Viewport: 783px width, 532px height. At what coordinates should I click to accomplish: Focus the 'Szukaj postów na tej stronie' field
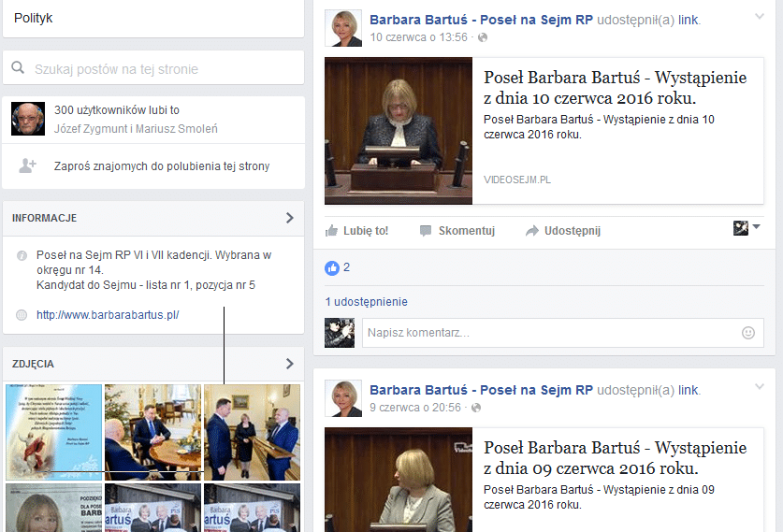(x=153, y=68)
